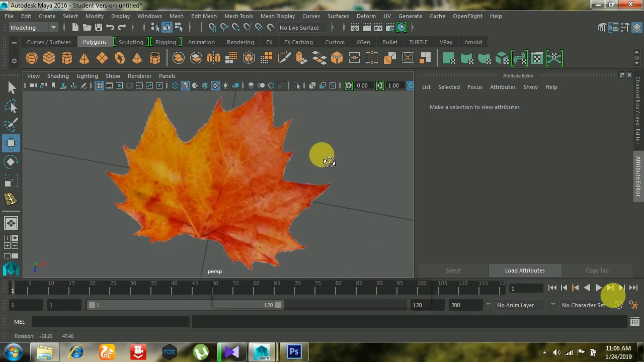644x362 pixels.
Task: Create a polygon cylinder from the shelf
Action: pyautogui.click(x=67, y=58)
